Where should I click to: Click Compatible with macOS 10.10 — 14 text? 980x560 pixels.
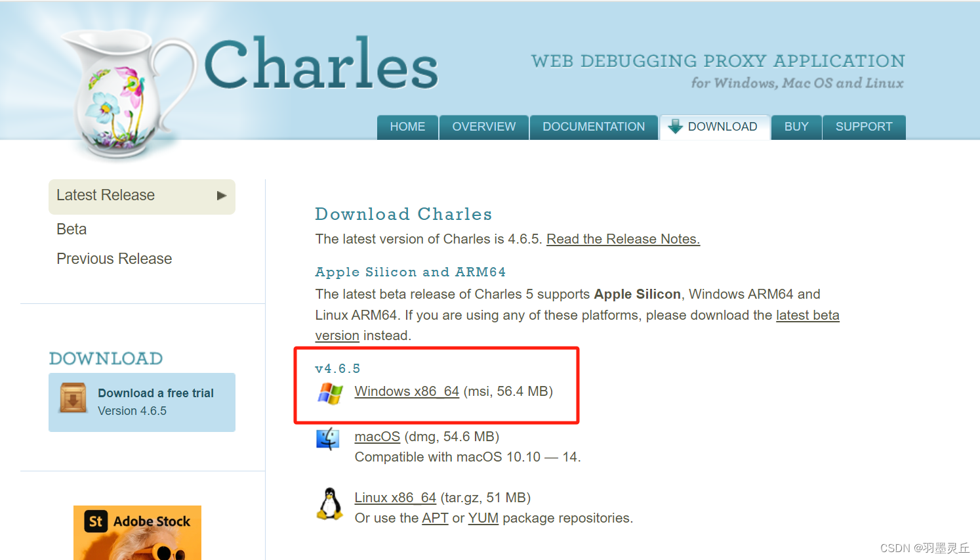pyautogui.click(x=468, y=457)
